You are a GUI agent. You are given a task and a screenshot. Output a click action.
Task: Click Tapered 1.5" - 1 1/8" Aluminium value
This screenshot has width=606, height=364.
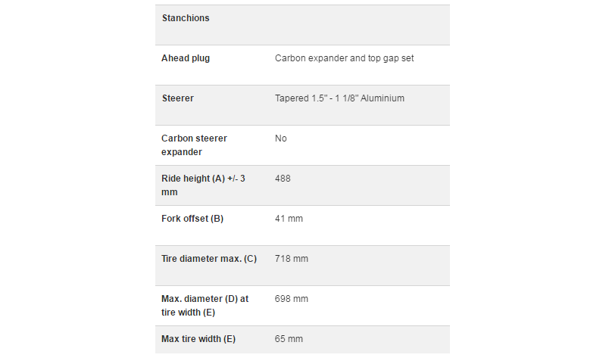pos(339,98)
